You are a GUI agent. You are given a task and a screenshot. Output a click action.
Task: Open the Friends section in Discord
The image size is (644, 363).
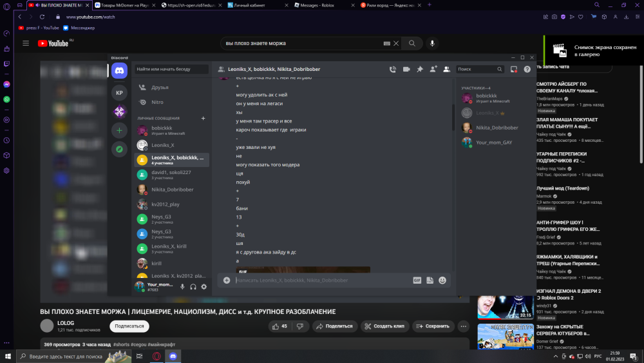(x=171, y=88)
